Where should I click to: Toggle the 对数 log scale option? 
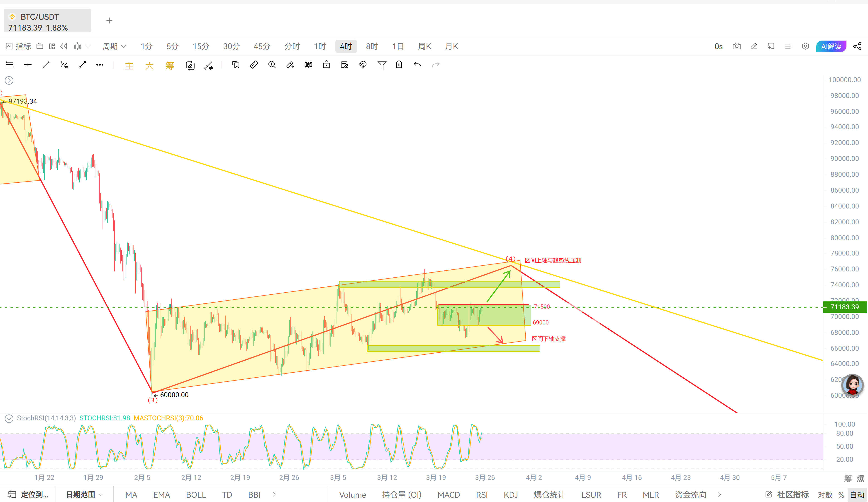825,495
